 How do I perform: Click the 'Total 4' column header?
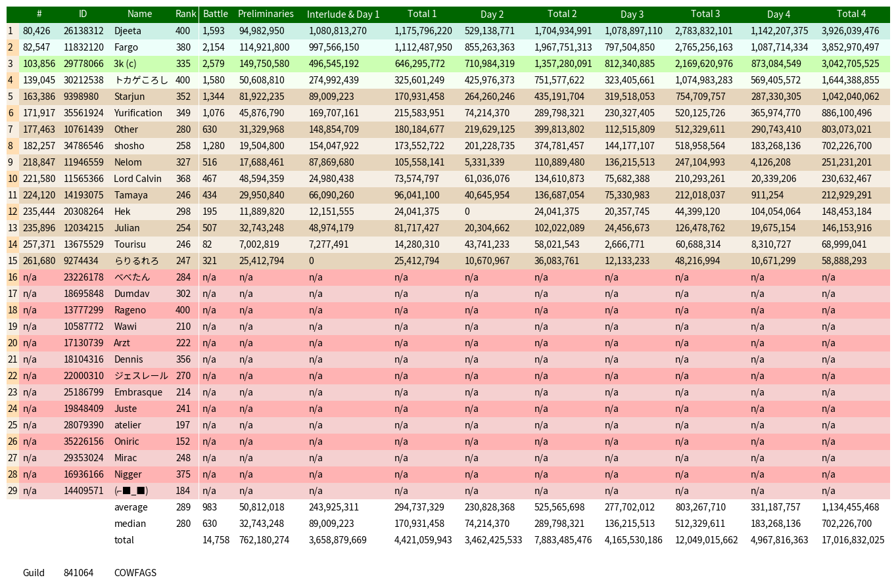(x=851, y=14)
